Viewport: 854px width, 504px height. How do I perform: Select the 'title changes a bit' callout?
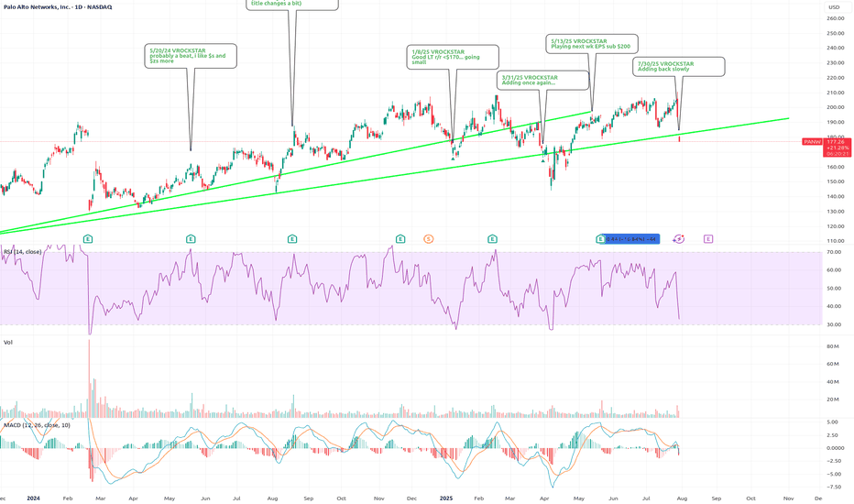coord(292,5)
